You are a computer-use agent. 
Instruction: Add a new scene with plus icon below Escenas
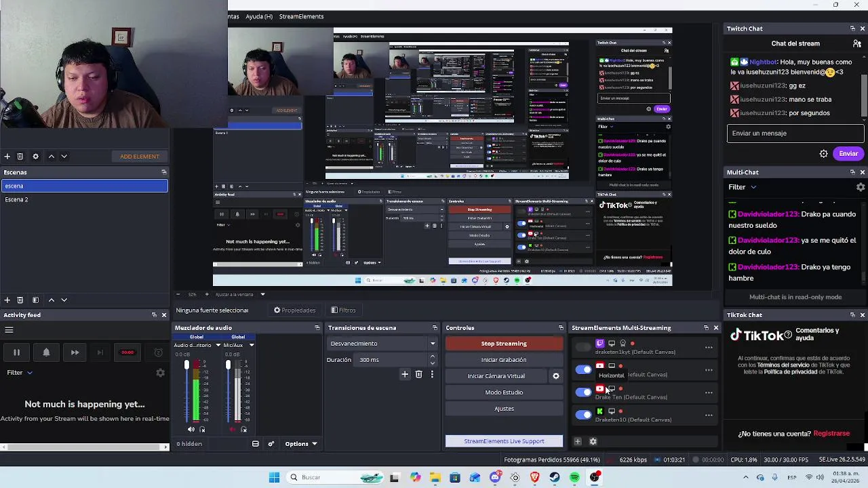(7, 300)
